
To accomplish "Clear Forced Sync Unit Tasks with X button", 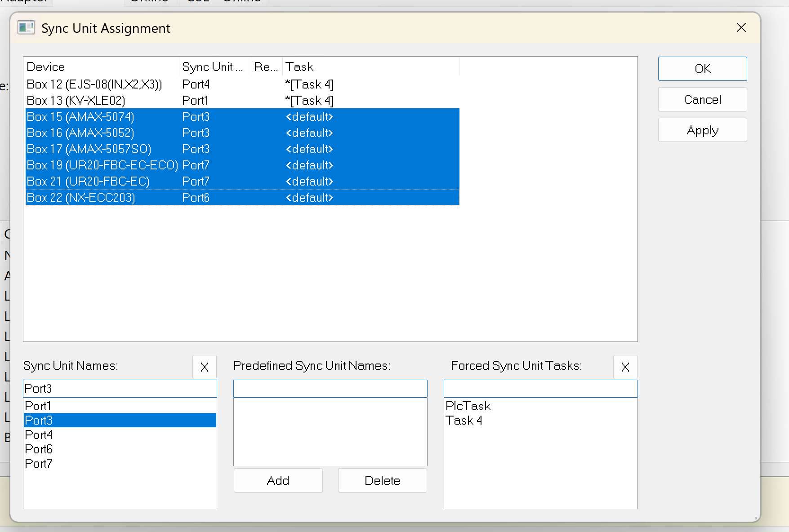I will (x=625, y=367).
